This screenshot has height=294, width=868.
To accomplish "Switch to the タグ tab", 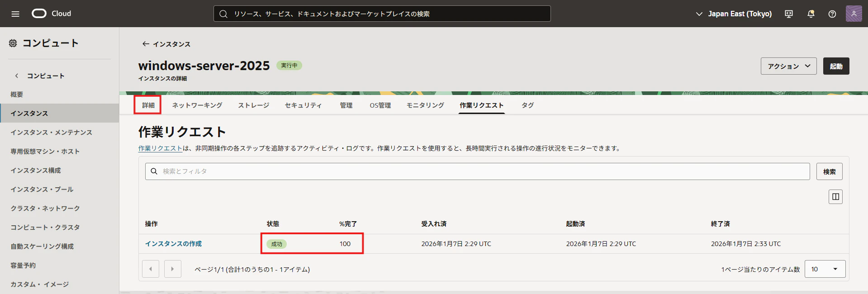I will tap(528, 105).
